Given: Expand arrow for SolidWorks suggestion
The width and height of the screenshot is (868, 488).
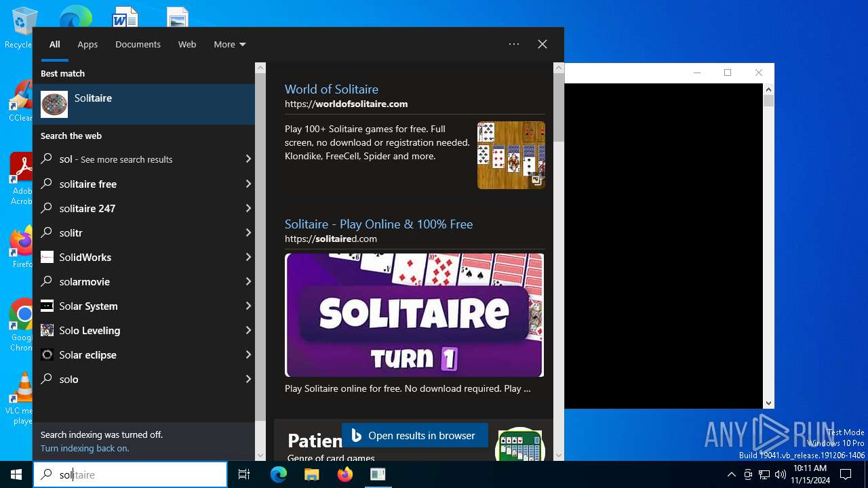Looking at the screenshot, I should click(248, 257).
